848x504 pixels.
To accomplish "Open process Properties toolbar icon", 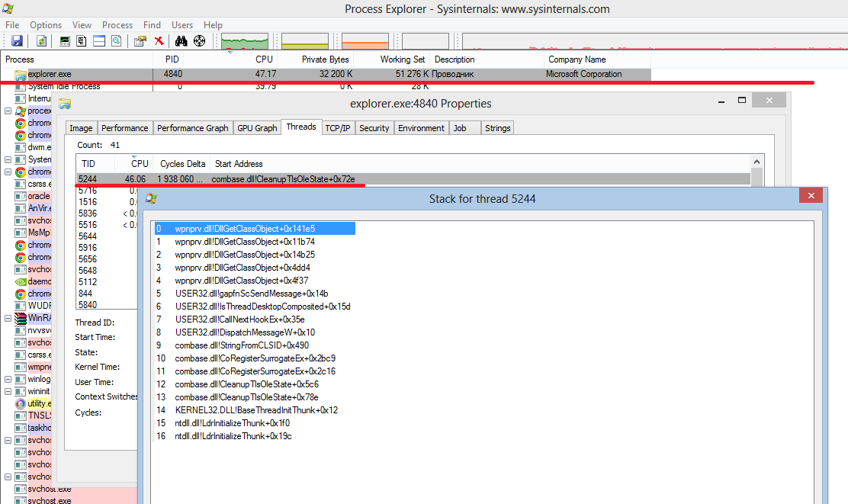I will [140, 41].
